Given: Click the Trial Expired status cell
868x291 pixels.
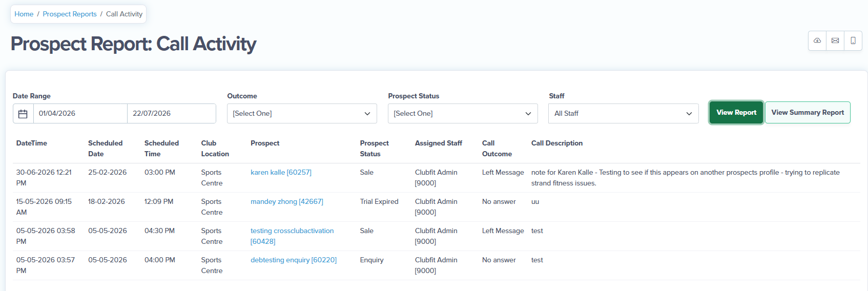Looking at the screenshot, I should pos(379,202).
